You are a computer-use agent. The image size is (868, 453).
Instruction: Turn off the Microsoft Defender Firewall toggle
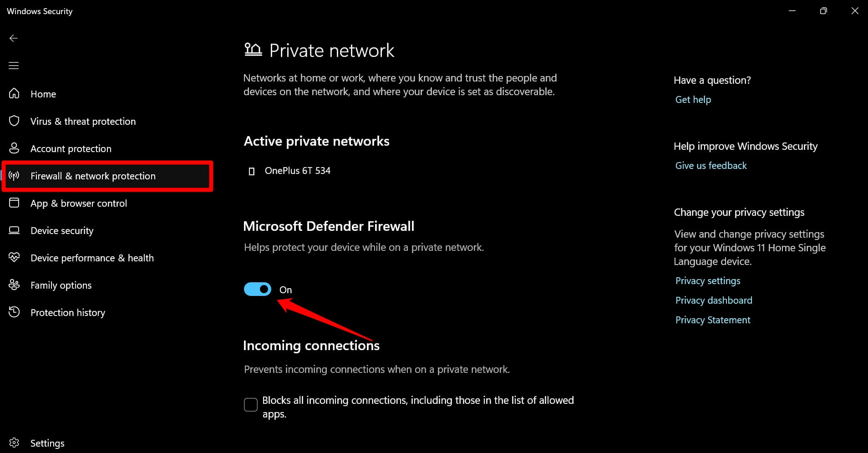point(258,289)
